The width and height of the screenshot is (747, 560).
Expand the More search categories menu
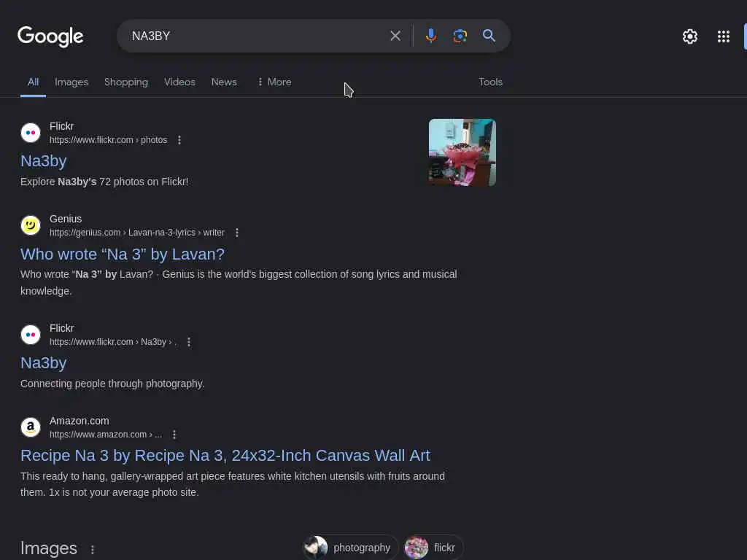click(274, 82)
